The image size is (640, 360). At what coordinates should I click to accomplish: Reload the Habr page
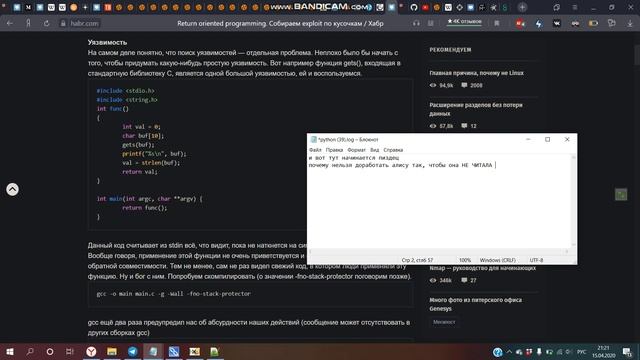coord(47,23)
